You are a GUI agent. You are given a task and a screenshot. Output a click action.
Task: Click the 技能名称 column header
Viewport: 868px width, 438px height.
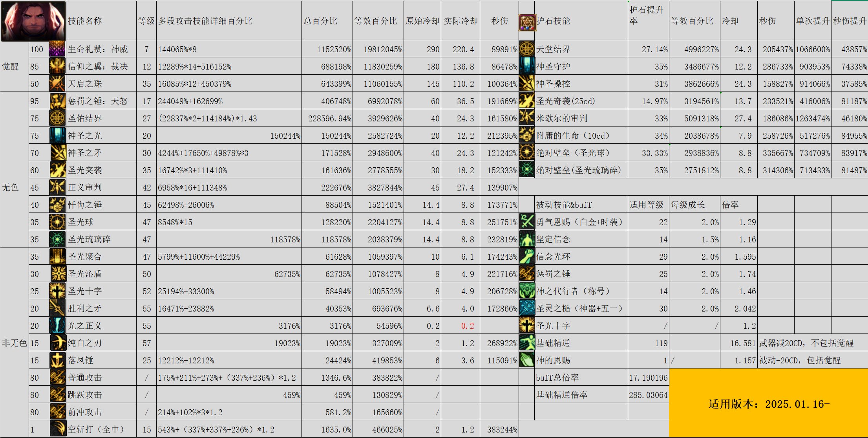point(85,21)
